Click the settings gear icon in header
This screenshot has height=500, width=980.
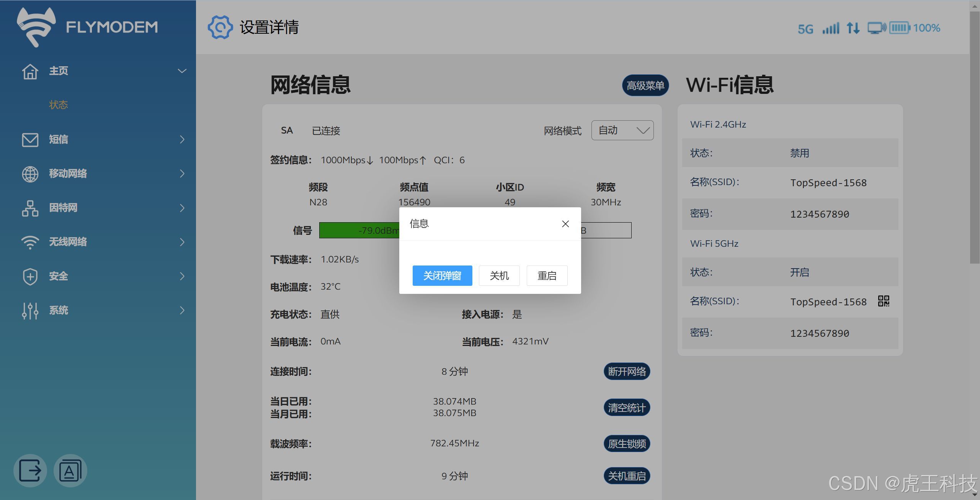[x=220, y=27]
